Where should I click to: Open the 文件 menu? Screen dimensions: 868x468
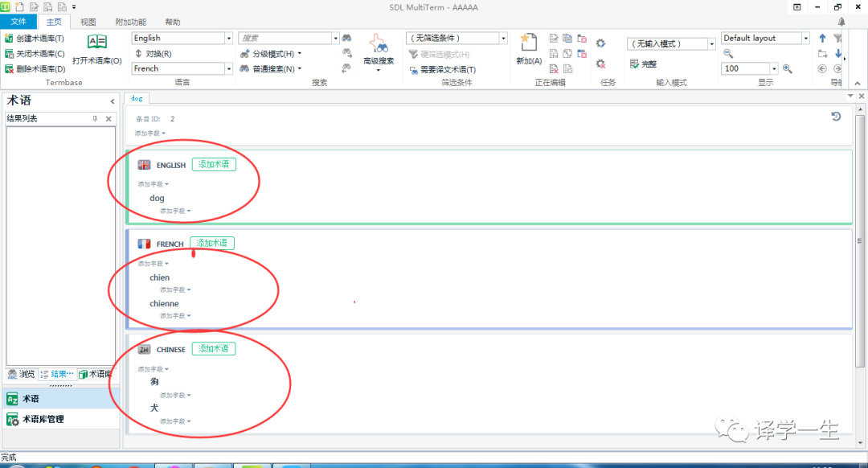pos(18,22)
